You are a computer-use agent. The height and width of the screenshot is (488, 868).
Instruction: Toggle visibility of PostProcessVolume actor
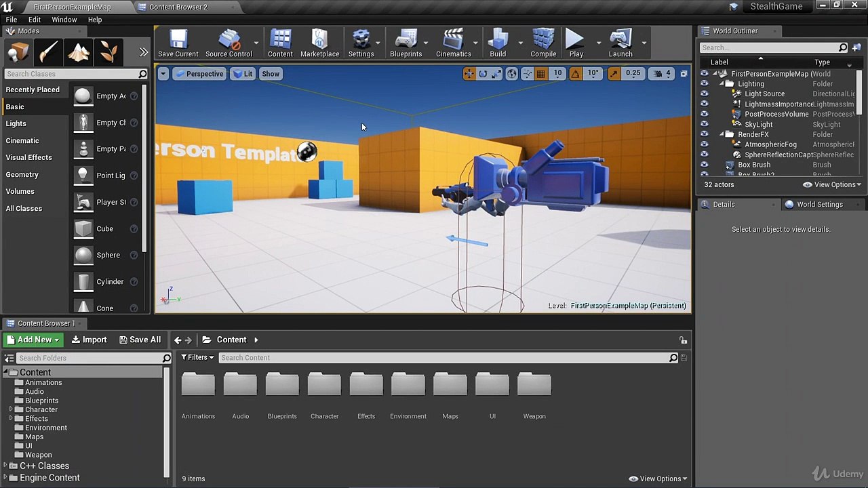click(x=704, y=114)
